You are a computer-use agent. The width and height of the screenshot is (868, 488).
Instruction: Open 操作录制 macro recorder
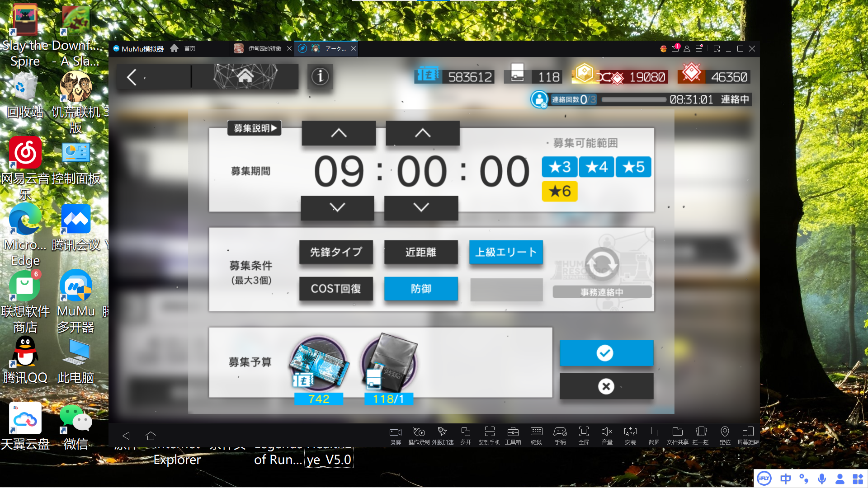[x=419, y=436]
